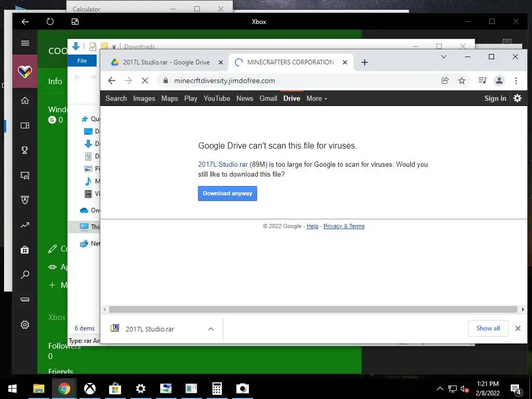This screenshot has width=532, height=399.
Task: Click the horizontal scrollbar in Chrome
Action: (x=313, y=310)
